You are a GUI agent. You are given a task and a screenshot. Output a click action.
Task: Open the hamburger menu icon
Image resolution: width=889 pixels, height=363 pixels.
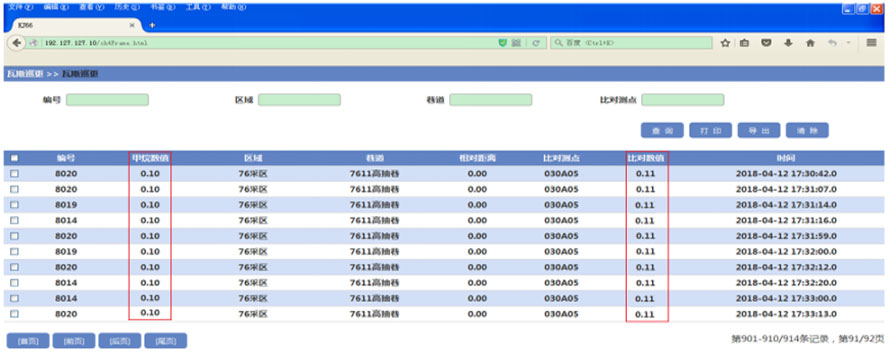(871, 43)
